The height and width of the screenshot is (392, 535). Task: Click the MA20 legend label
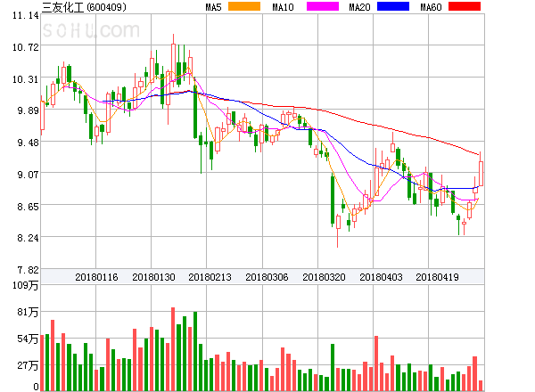pos(359,7)
